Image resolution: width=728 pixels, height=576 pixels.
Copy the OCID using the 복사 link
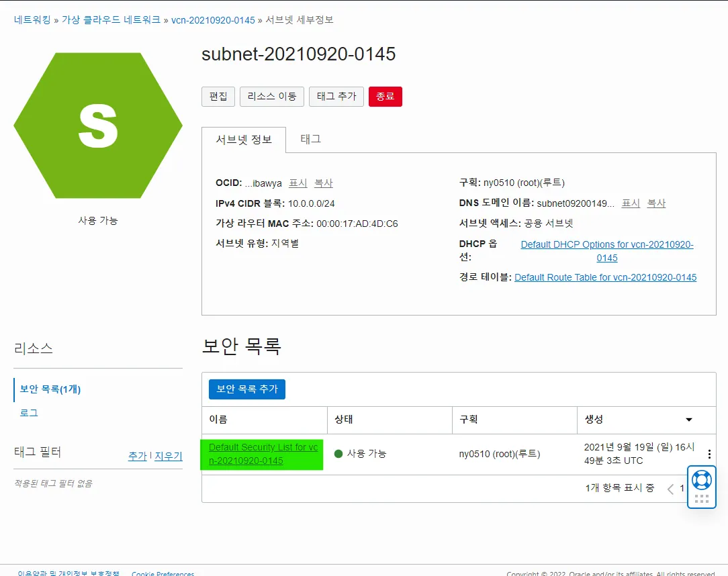pos(323,183)
